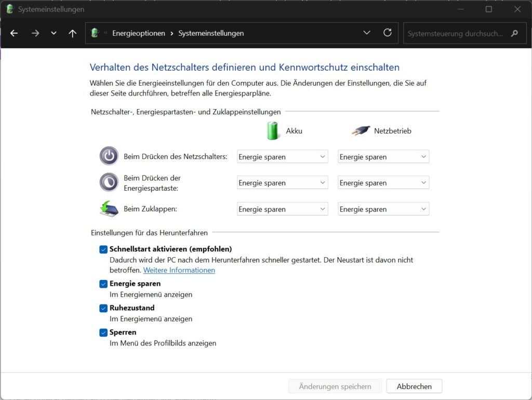This screenshot has height=400, width=532.
Task: Click the Energiespartaste moon icon
Action: [109, 182]
